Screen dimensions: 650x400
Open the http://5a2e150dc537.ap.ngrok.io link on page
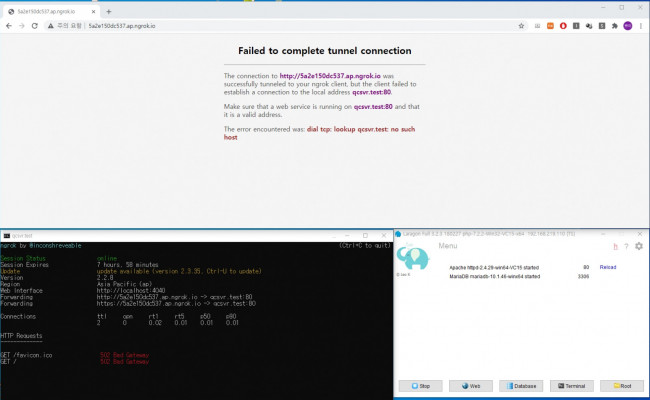(x=330, y=76)
